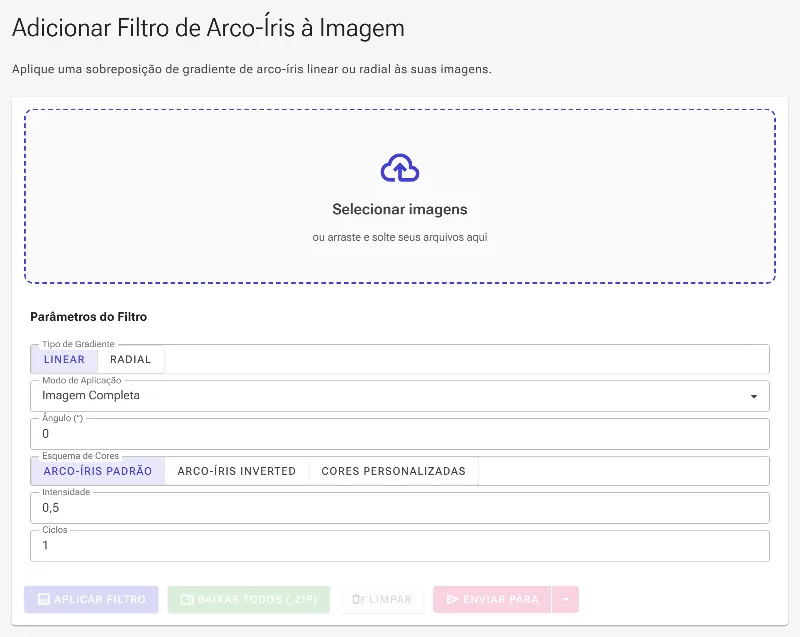The image size is (800, 637).
Task: Click the ou arraste e solte hint text
Action: 400,237
